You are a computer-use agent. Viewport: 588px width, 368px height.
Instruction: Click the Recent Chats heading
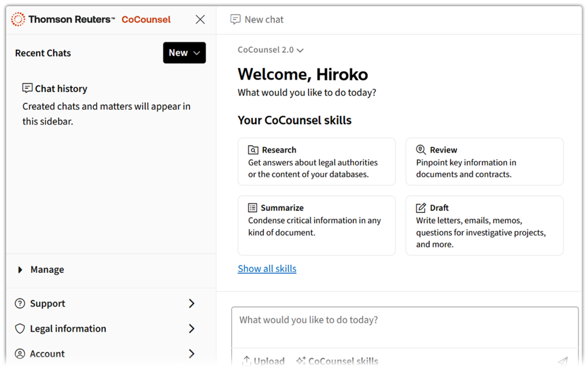(43, 53)
